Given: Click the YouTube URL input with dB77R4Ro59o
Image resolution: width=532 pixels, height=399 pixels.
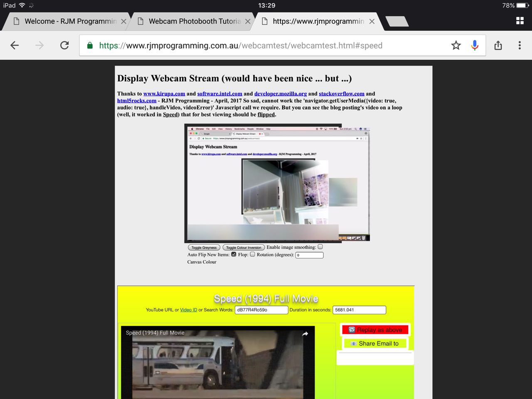Looking at the screenshot, I should pyautogui.click(x=261, y=310).
